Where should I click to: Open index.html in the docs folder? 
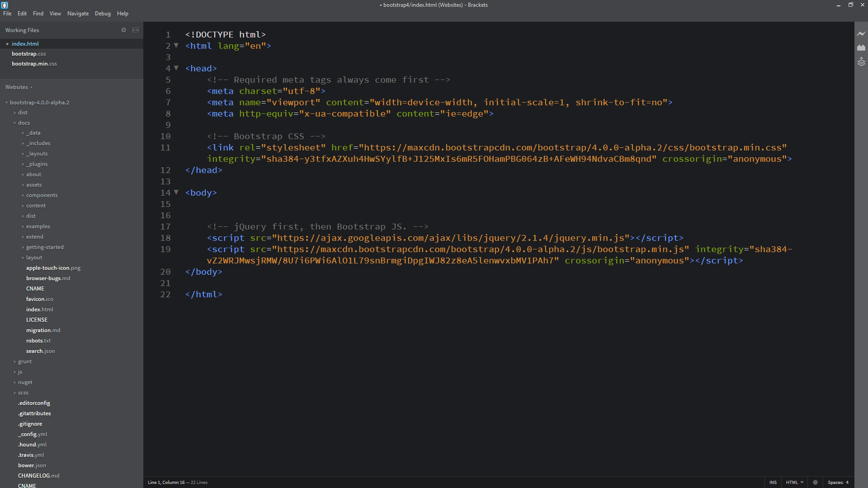39,310
